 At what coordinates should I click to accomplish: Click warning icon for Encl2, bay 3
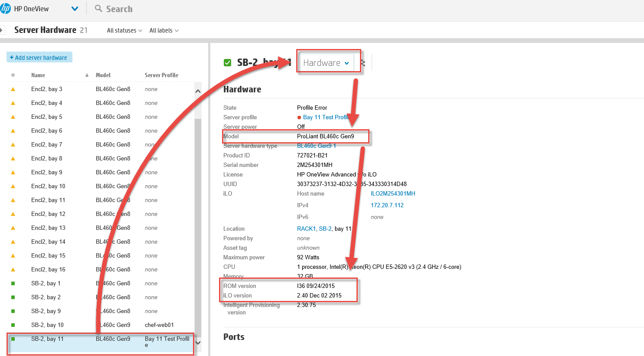coord(13,89)
